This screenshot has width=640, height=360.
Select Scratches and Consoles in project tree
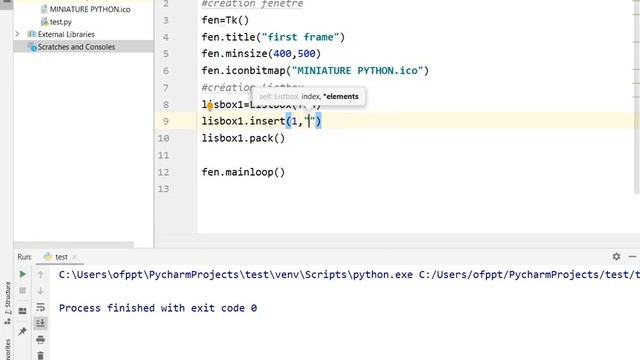76,47
